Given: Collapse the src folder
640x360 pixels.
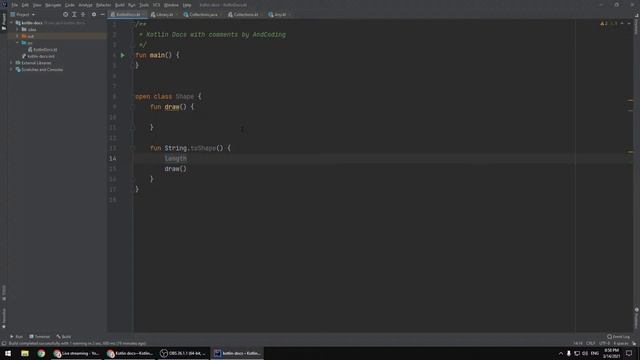Looking at the screenshot, I should click(18, 43).
